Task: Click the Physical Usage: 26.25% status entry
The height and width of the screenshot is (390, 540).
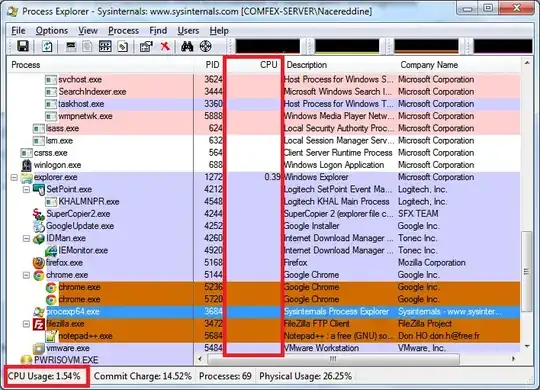Action: (306, 376)
